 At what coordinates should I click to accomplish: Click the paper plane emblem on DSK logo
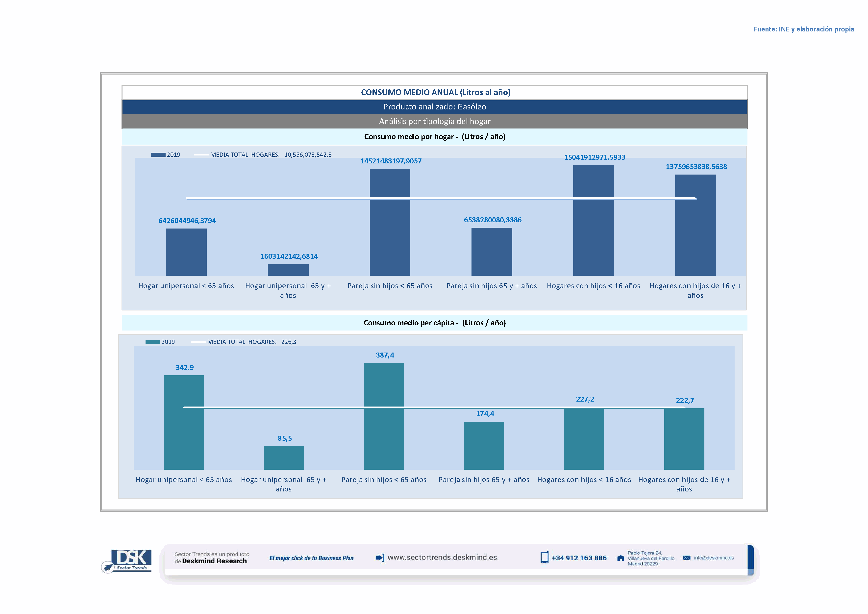tap(108, 567)
